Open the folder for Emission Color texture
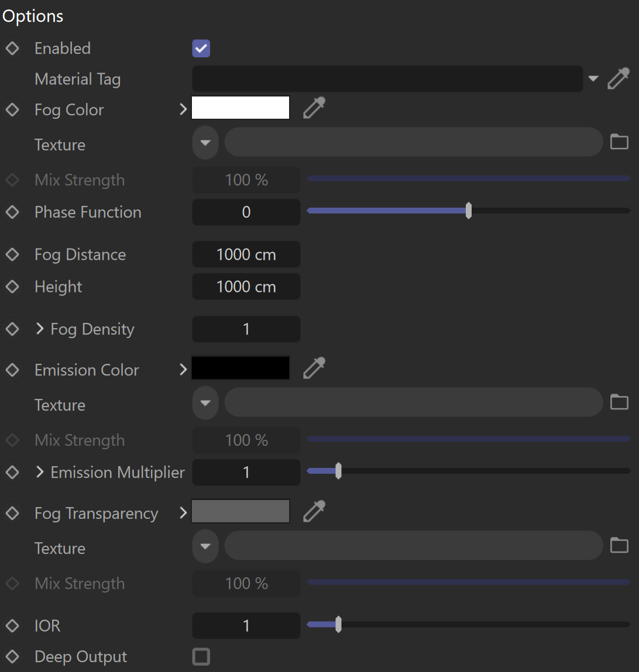The width and height of the screenshot is (639, 672). pos(619,402)
